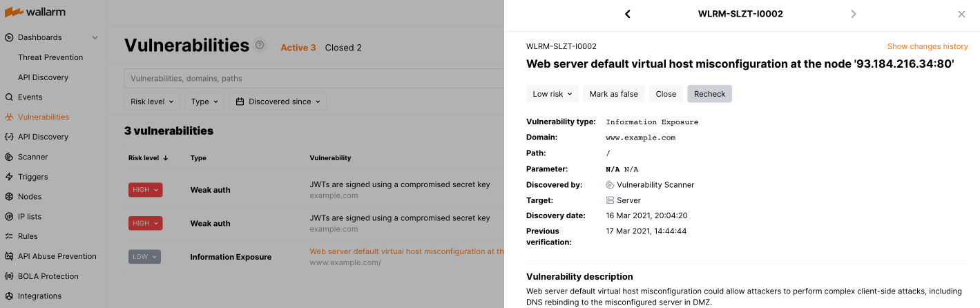
Task: Close the vulnerability details panel
Action: coord(961,14)
